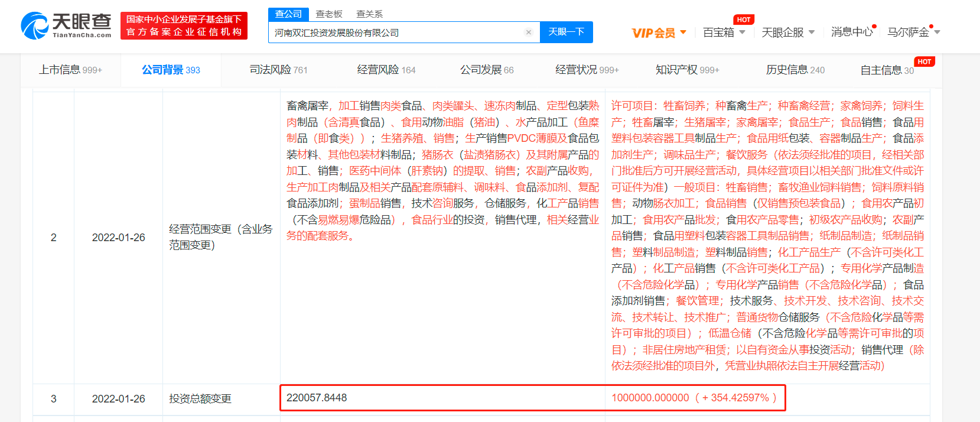Click row number 2 in the table
The height and width of the screenshot is (422, 980).
pyautogui.click(x=53, y=238)
